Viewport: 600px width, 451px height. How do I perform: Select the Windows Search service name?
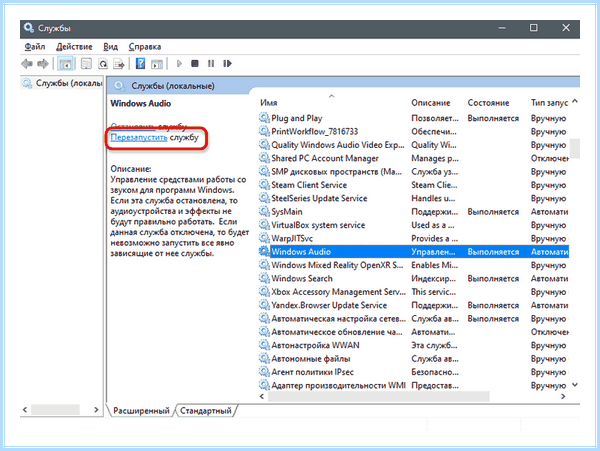coord(302,278)
